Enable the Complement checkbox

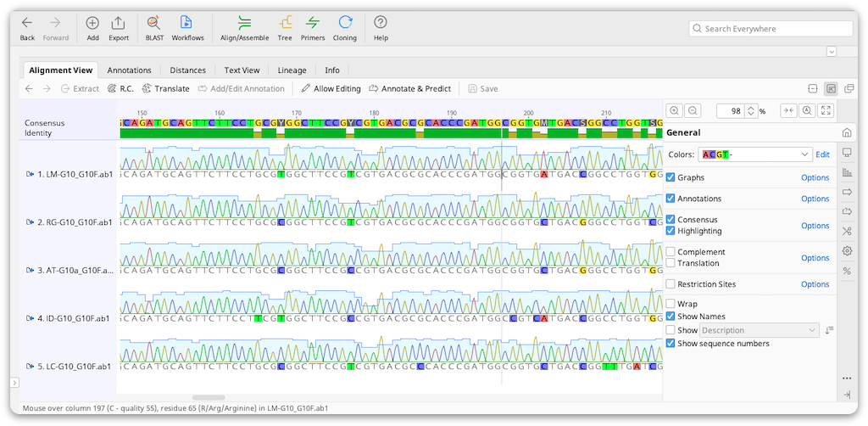click(670, 251)
